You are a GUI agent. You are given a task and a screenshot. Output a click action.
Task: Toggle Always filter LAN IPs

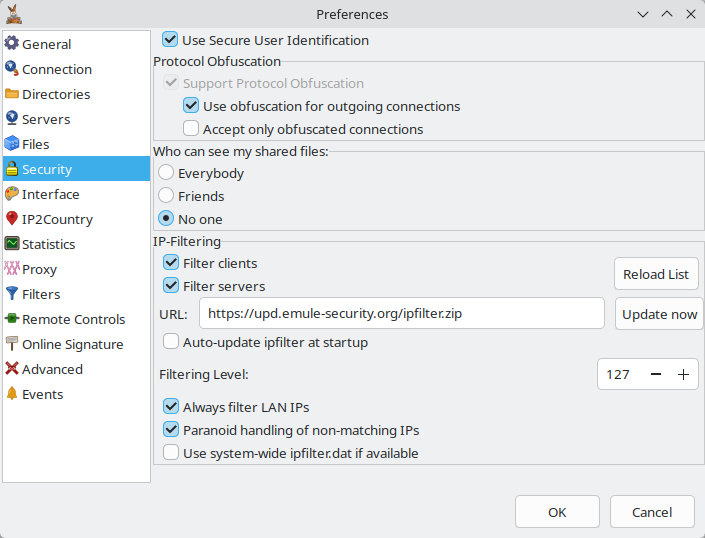click(x=171, y=406)
